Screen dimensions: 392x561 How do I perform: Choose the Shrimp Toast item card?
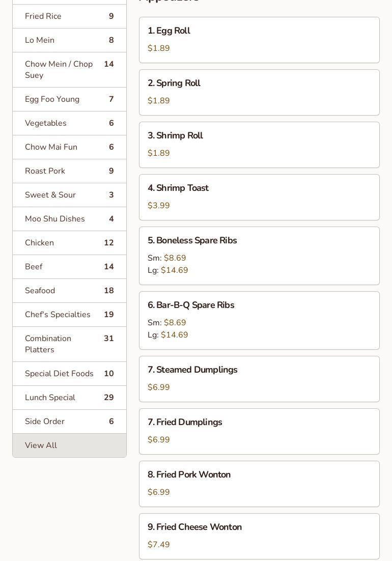coord(259,197)
